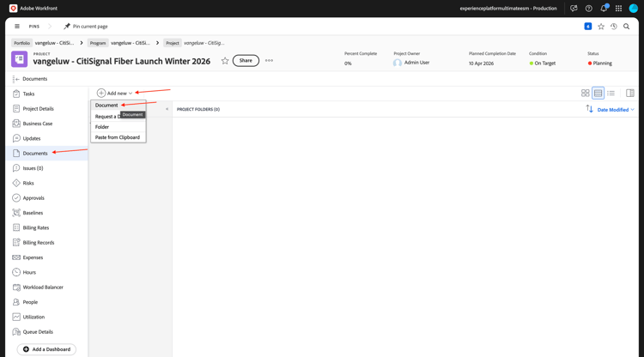Viewport: 644px width, 357px height.
Task: Click PINS label in toolbar
Action: [x=34, y=27]
